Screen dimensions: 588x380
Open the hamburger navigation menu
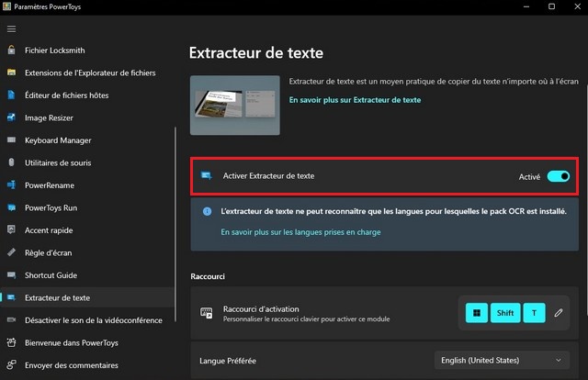(x=11, y=28)
